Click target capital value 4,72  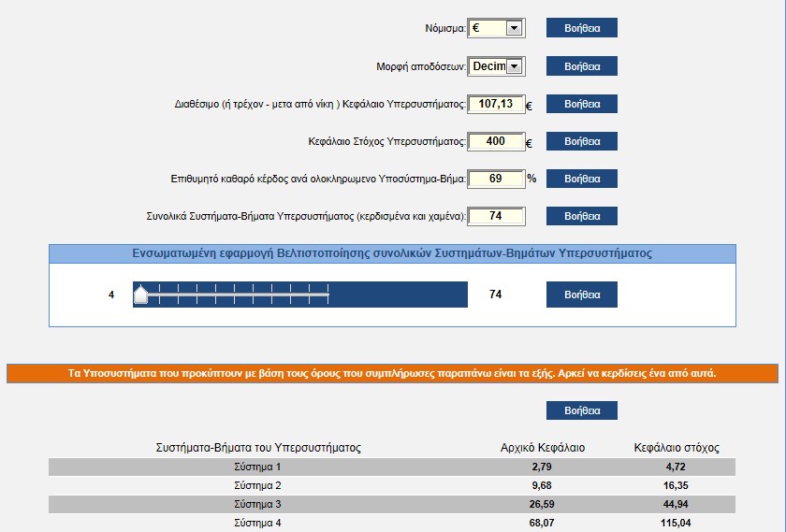click(x=676, y=467)
